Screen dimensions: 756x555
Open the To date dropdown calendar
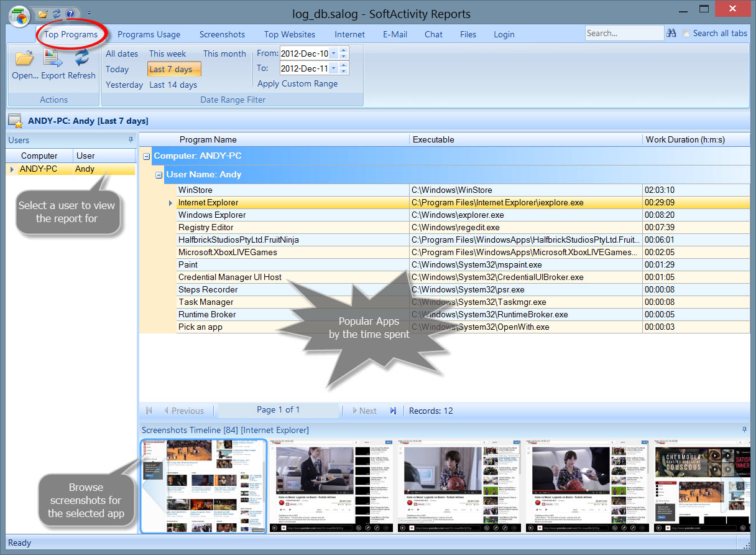click(x=334, y=68)
